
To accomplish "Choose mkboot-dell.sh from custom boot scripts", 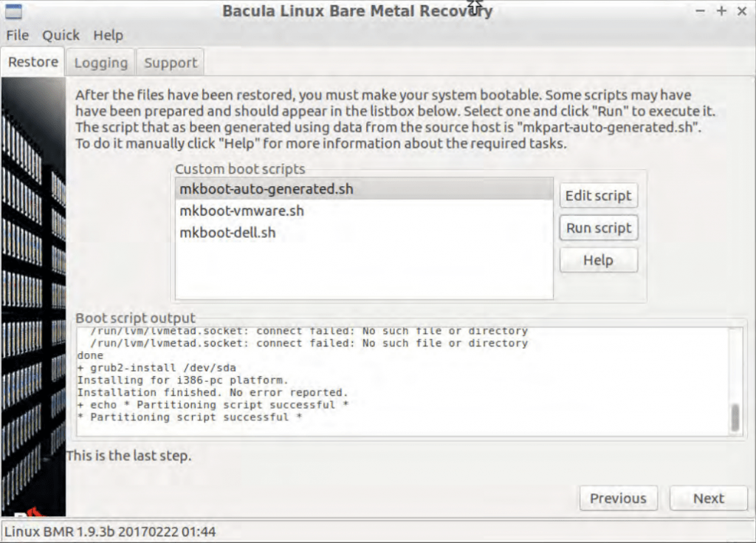I will 227,233.
